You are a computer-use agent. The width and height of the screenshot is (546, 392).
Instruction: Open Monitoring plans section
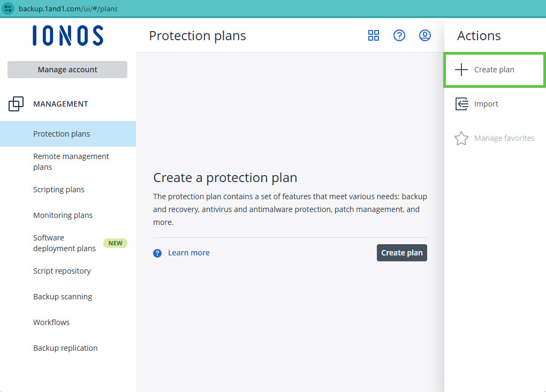(63, 215)
